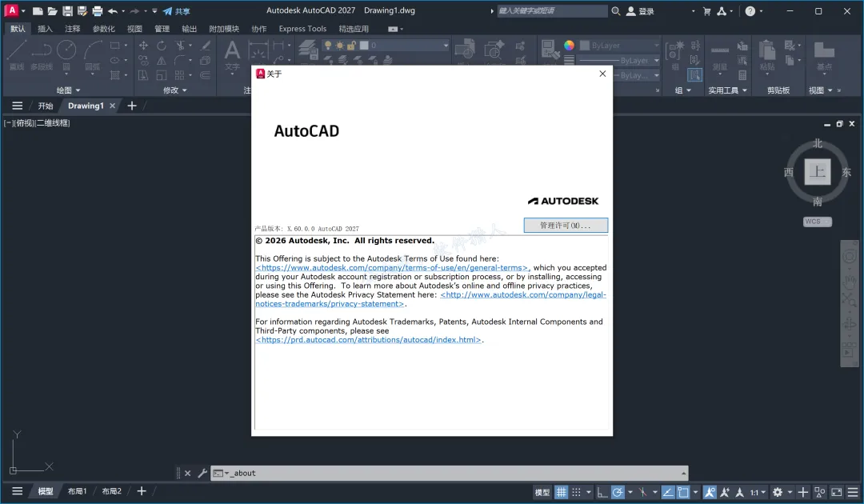Click the help question mark icon

click(750, 11)
